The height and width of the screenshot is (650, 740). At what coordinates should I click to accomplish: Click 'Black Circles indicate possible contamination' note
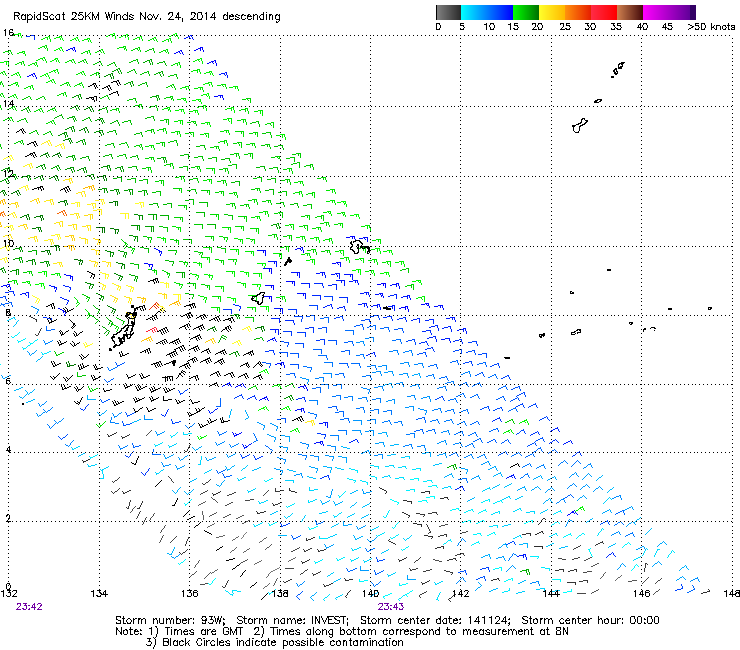pos(283,643)
